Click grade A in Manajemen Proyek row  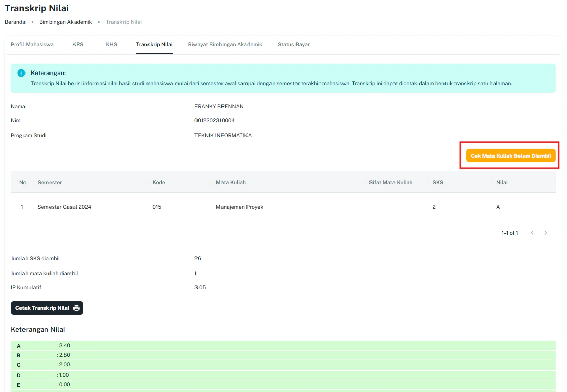pyautogui.click(x=498, y=207)
